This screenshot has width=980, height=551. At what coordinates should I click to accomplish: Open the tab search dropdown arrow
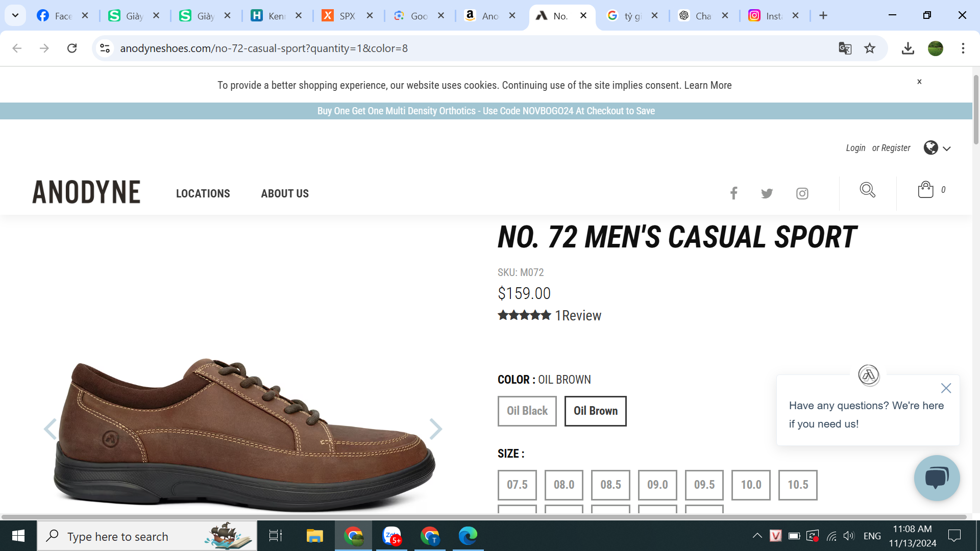click(x=15, y=15)
